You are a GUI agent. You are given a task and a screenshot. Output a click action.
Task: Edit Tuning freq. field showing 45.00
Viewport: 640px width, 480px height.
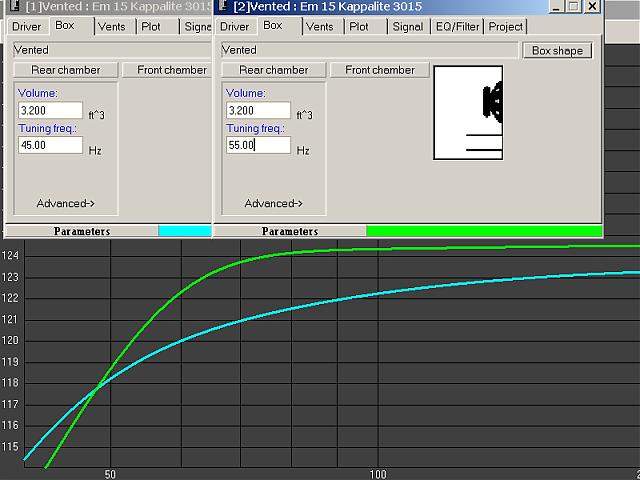coord(50,145)
